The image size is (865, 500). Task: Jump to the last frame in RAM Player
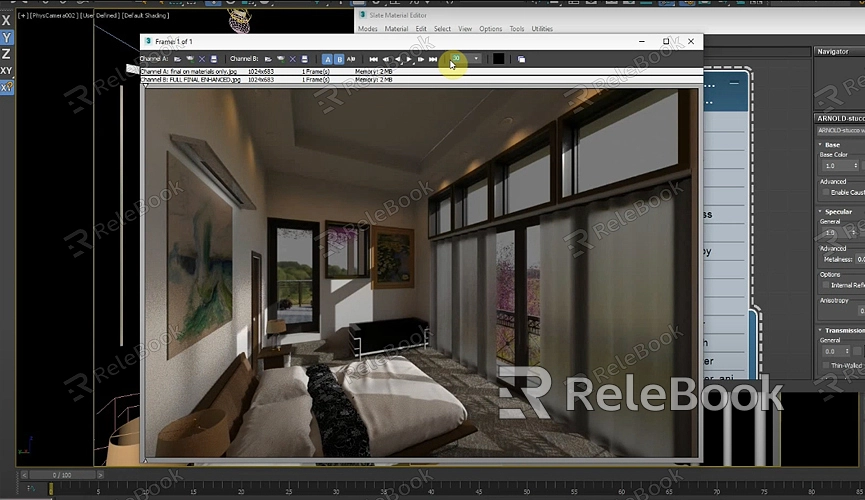tap(433, 59)
